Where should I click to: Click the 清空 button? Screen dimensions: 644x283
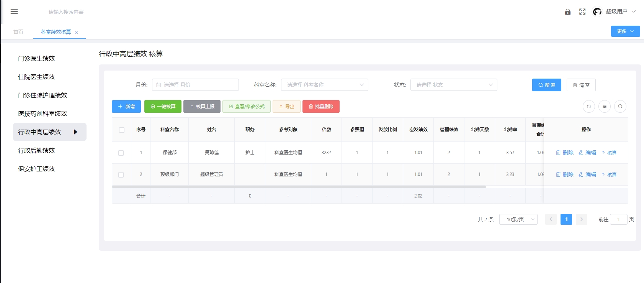point(581,85)
